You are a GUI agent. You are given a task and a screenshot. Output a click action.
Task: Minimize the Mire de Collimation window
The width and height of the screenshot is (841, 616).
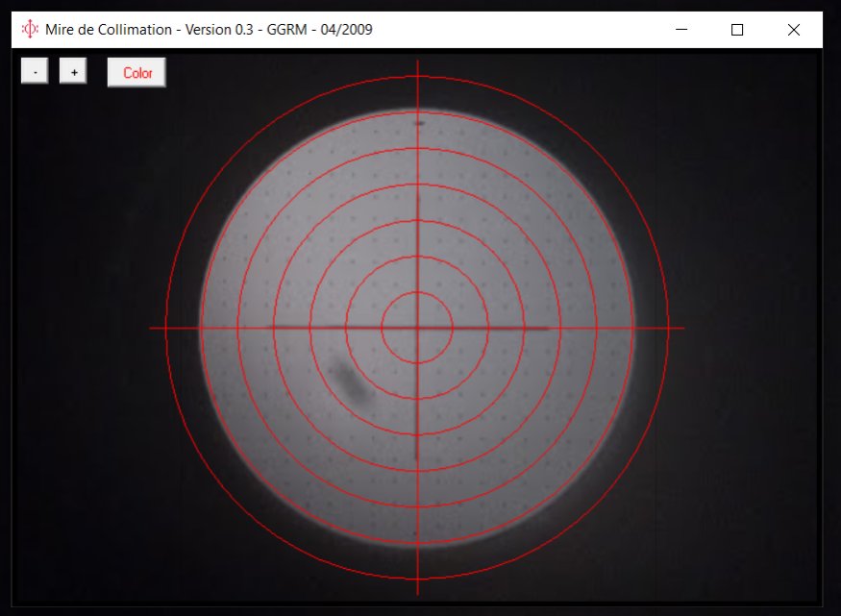[681, 30]
